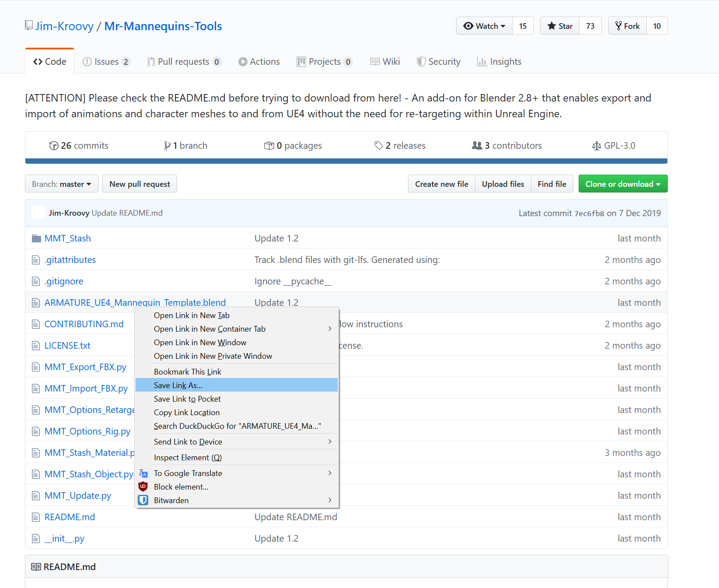The width and height of the screenshot is (719, 588).
Task: Open the Branch: master dropdown
Action: tap(62, 184)
